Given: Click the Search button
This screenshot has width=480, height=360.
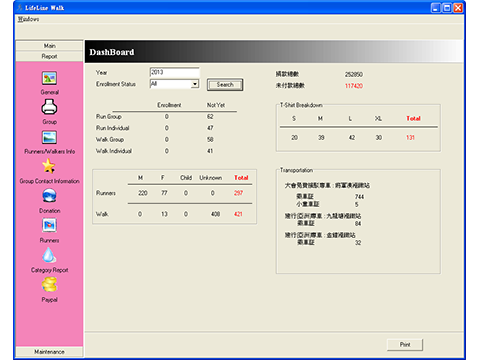Looking at the screenshot, I should [225, 85].
